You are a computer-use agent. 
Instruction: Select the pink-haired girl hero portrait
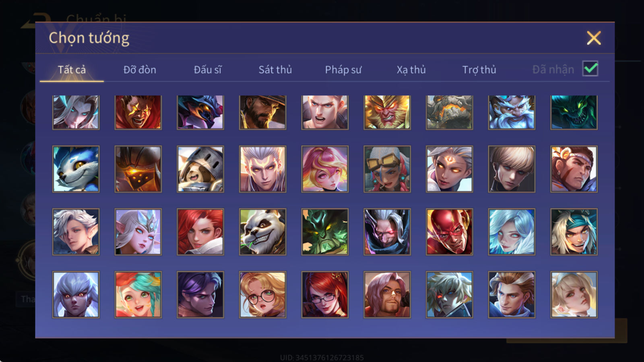[325, 169]
